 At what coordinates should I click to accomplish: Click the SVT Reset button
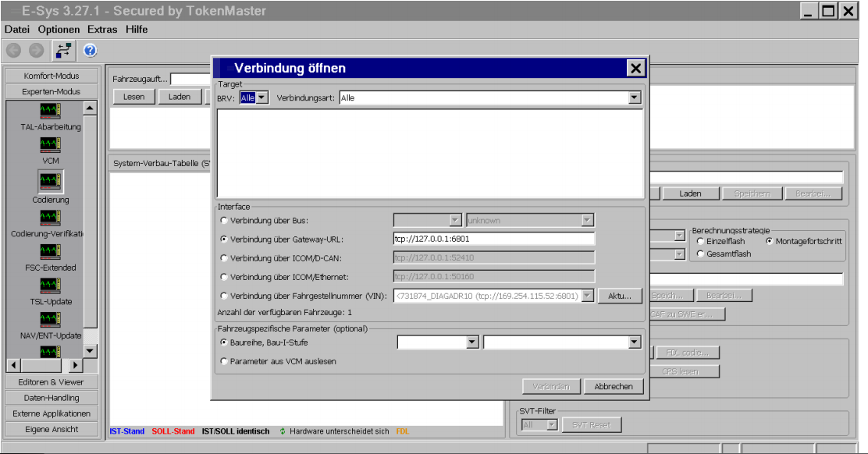592,424
